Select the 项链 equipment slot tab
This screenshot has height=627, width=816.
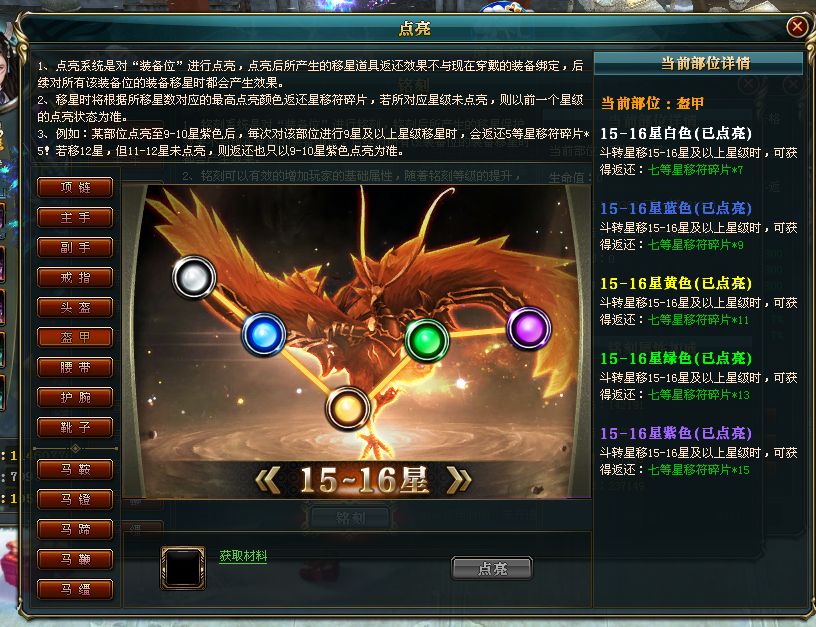tap(75, 187)
